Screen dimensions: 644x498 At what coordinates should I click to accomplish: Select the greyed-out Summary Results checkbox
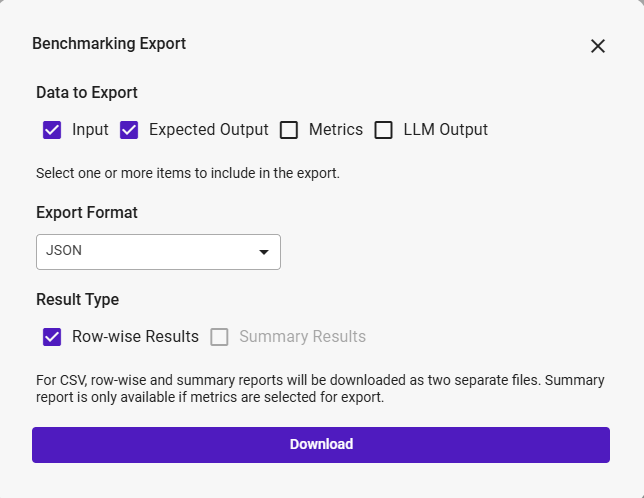[x=219, y=337]
